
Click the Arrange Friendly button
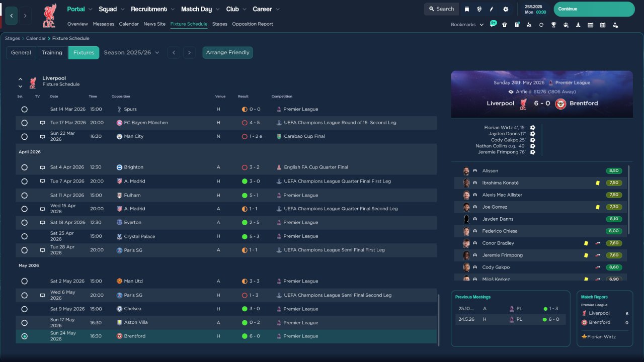(228, 52)
